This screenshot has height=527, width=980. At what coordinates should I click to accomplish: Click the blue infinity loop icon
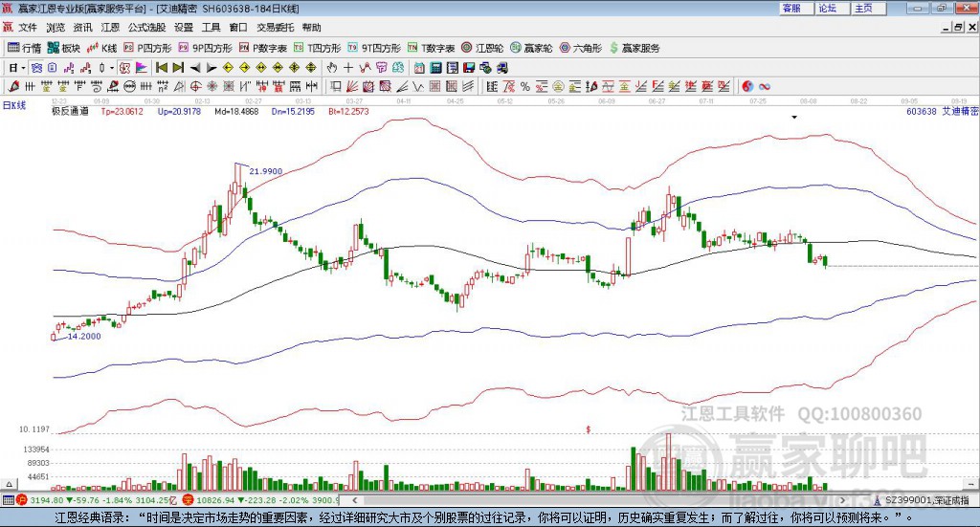pyautogui.click(x=765, y=87)
